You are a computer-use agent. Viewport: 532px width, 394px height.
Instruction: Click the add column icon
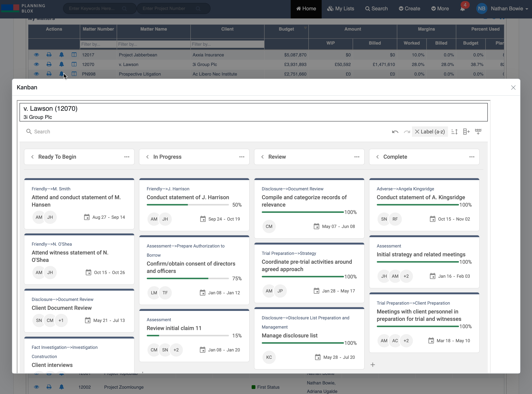[x=466, y=132]
